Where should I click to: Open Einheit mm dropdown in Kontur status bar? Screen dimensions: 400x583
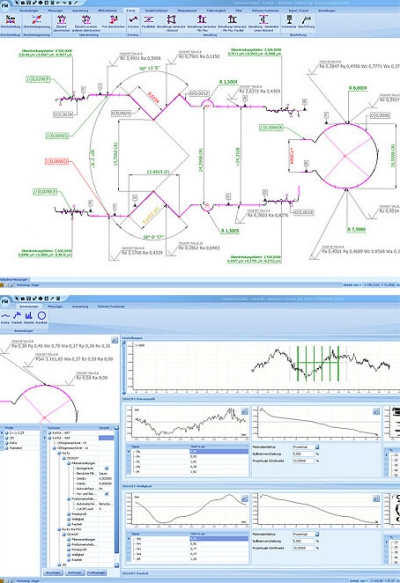[352, 285]
